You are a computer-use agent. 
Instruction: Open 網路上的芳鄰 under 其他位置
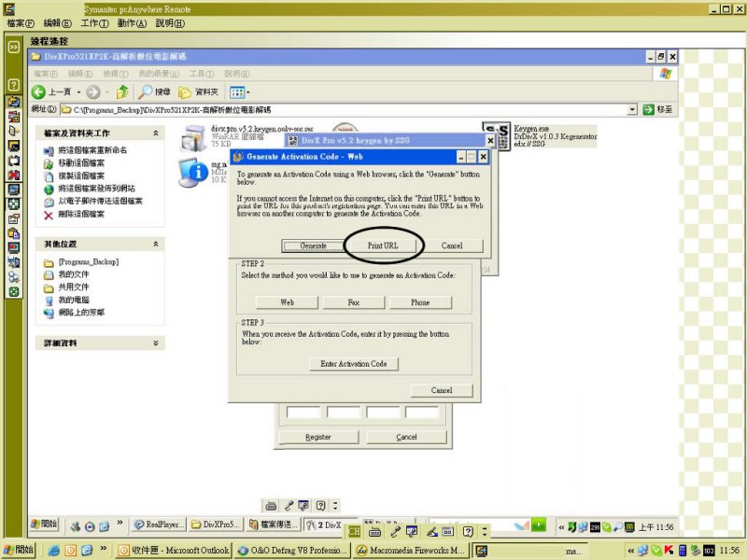(81, 313)
